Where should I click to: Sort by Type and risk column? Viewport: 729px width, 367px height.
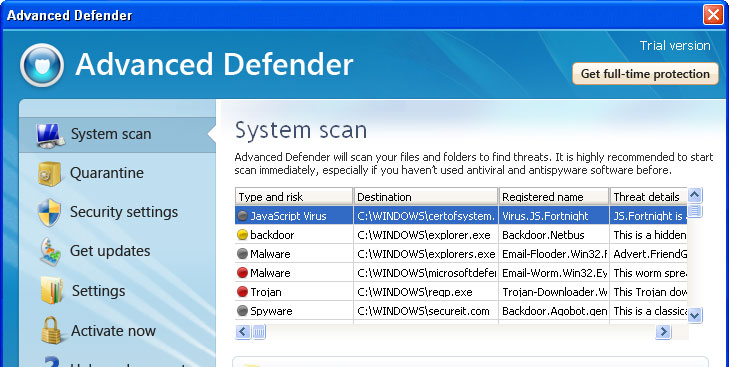pos(294,197)
